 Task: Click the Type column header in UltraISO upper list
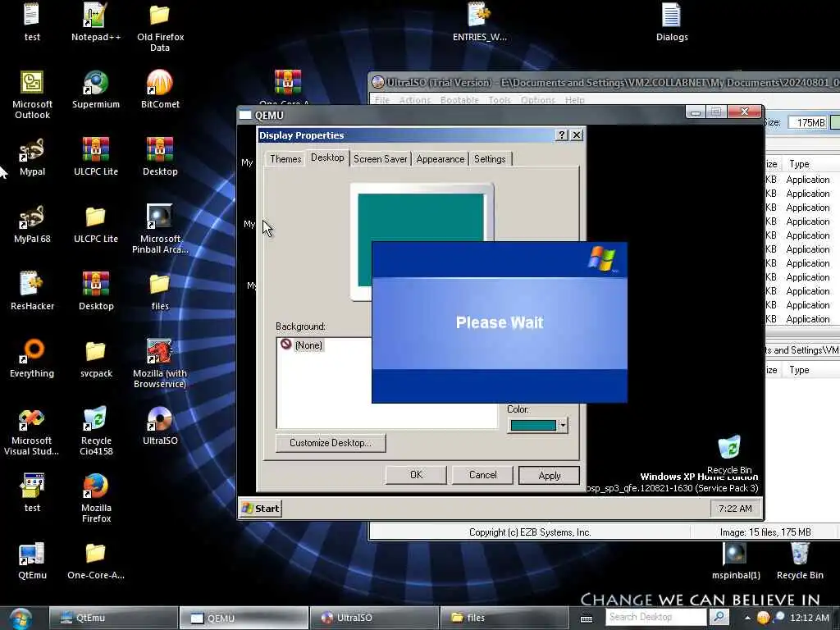(x=799, y=164)
